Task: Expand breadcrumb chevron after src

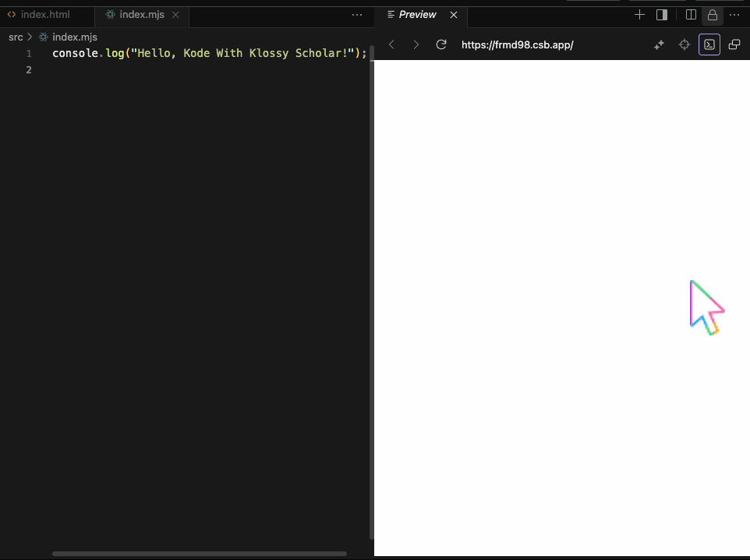Action: (x=30, y=37)
